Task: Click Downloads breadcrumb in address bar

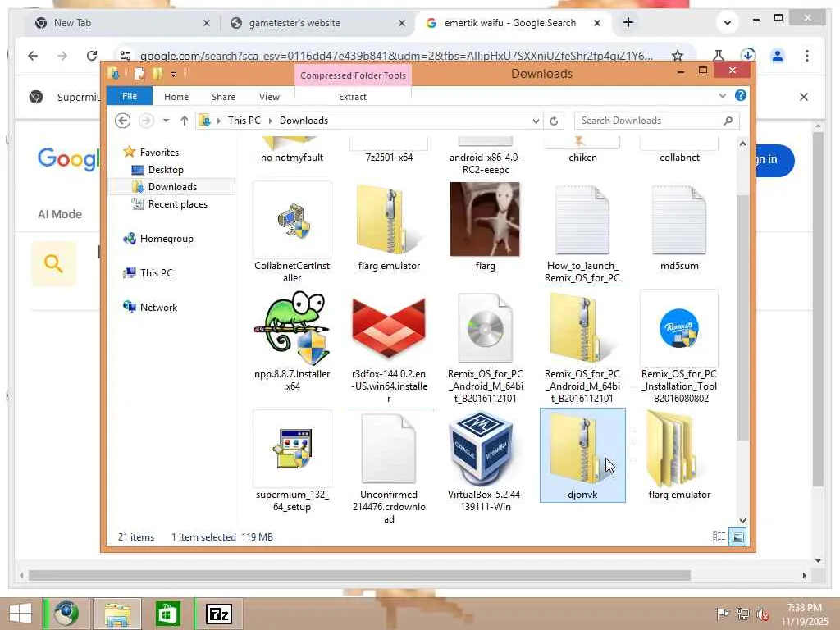Action: coord(304,121)
